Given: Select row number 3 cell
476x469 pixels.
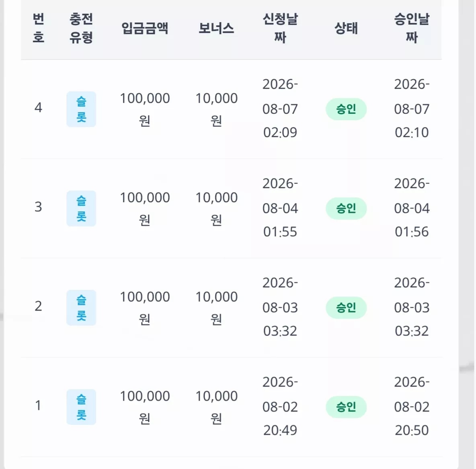Looking at the screenshot, I should [x=38, y=207].
